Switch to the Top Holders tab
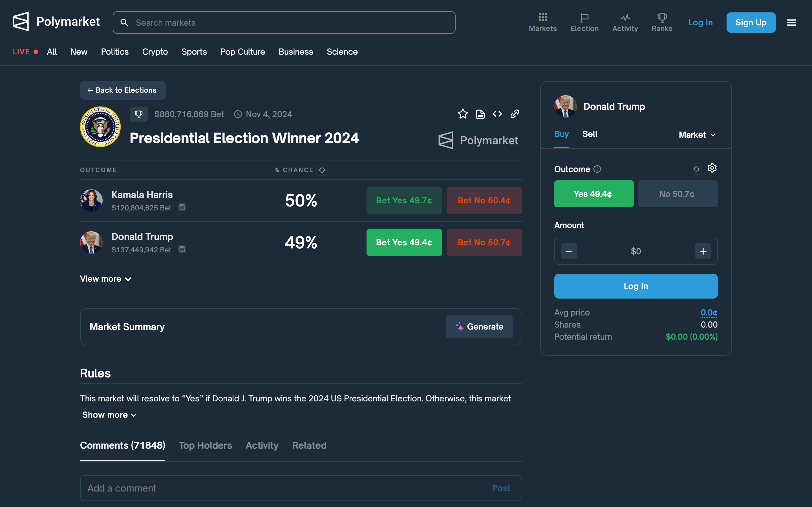Image resolution: width=812 pixels, height=507 pixels. point(205,445)
